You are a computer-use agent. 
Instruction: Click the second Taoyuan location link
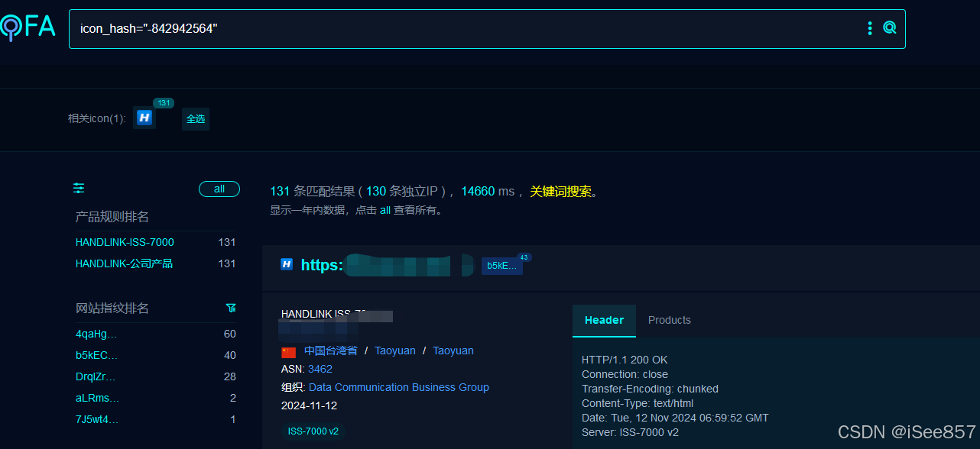(x=453, y=350)
